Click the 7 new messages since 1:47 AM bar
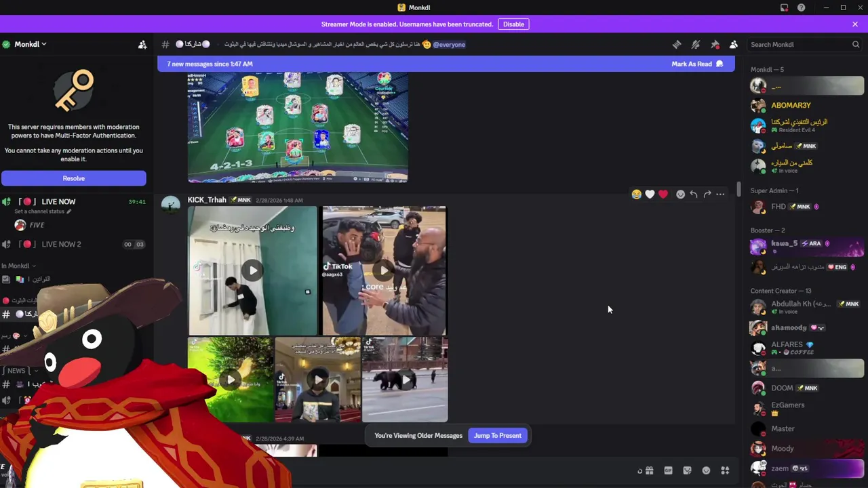Viewport: 868px width, 488px height. pyautogui.click(x=446, y=64)
